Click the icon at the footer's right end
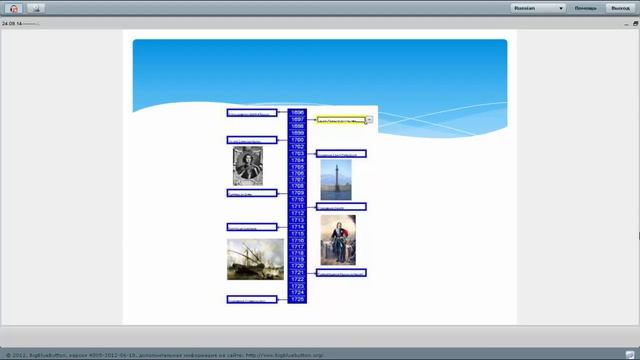Viewport: 640px width, 360px height. (x=630, y=355)
